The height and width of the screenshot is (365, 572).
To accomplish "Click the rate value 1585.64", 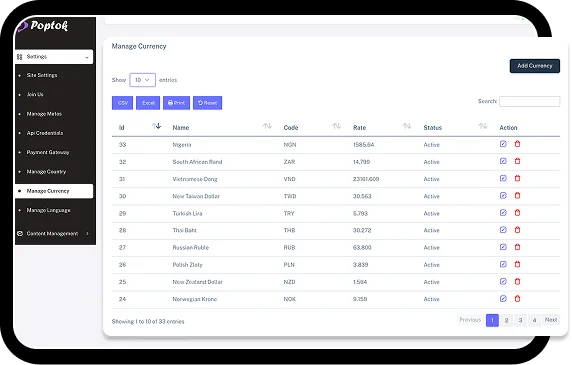I will 363,145.
